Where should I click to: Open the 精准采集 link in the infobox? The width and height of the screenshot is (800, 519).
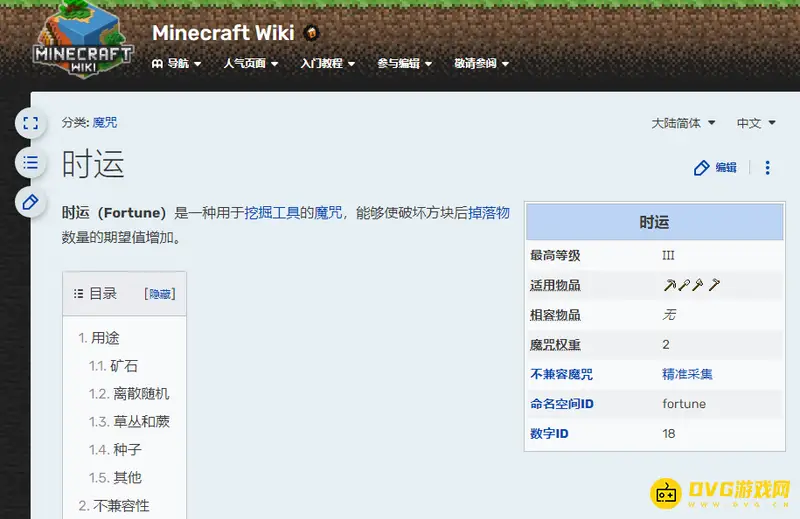pyautogui.click(x=687, y=374)
